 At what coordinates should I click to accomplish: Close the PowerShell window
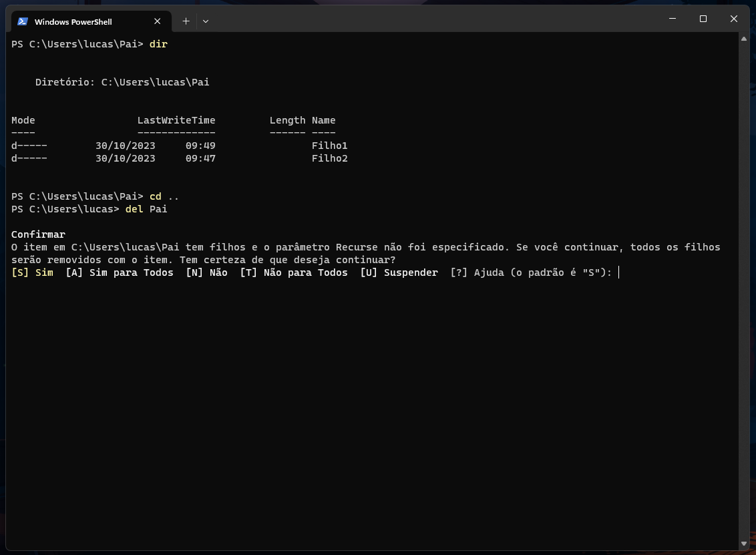(x=734, y=19)
